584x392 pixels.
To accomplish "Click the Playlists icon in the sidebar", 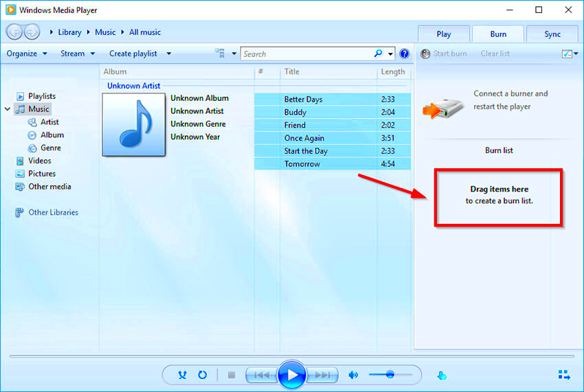I will pyautogui.click(x=20, y=96).
